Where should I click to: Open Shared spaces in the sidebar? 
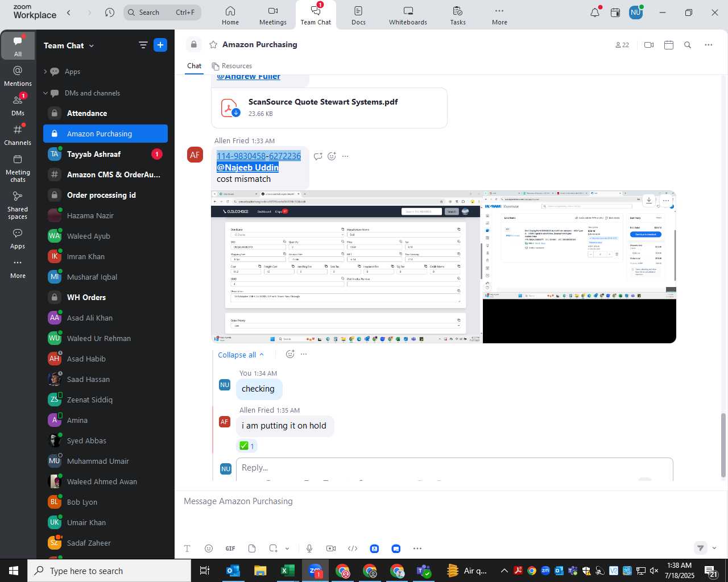(x=18, y=205)
